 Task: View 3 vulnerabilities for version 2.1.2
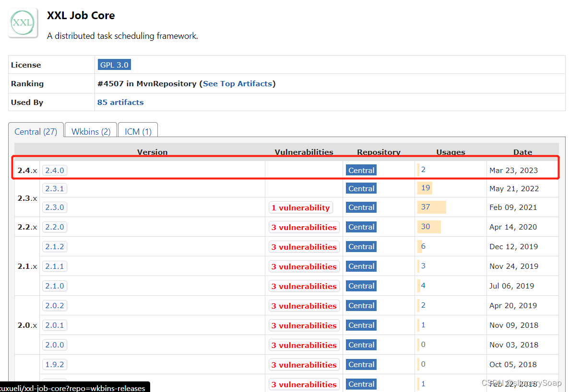tap(304, 247)
